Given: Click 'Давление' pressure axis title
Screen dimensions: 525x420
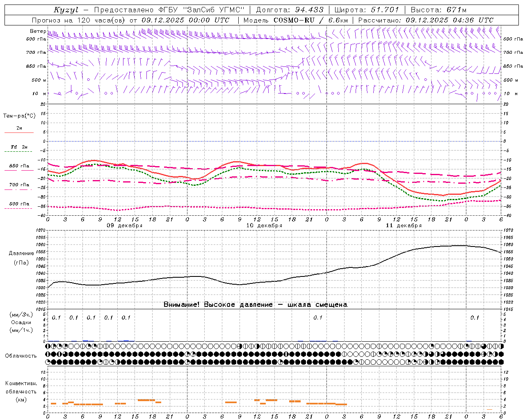Looking at the screenshot, I should (21, 253).
